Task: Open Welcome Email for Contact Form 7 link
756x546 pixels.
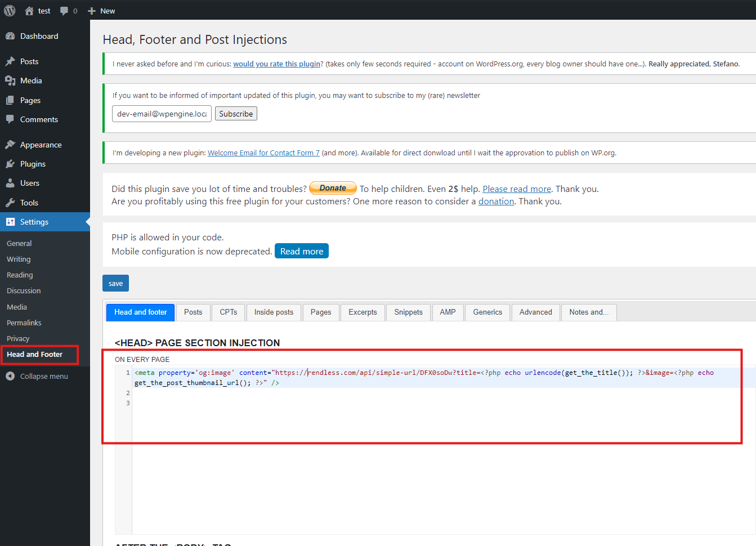Action: coord(263,153)
